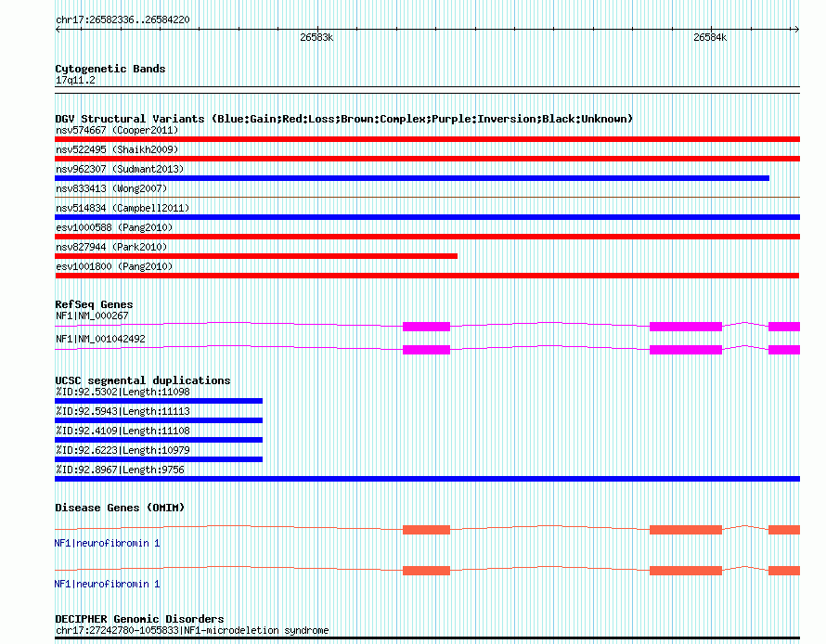Click the right arrow end of the ruler
Viewport: 826px width, 644px height.
coord(796,30)
